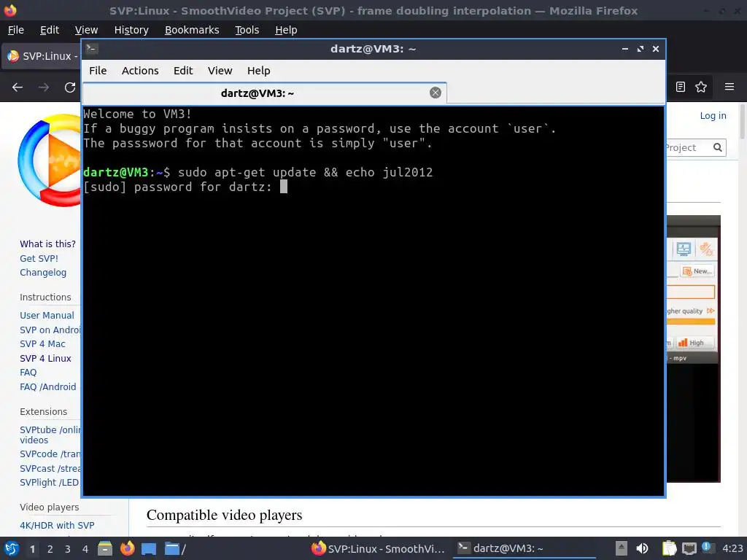
Task: Open the 'What is this?' sidebar link
Action: coord(47,244)
